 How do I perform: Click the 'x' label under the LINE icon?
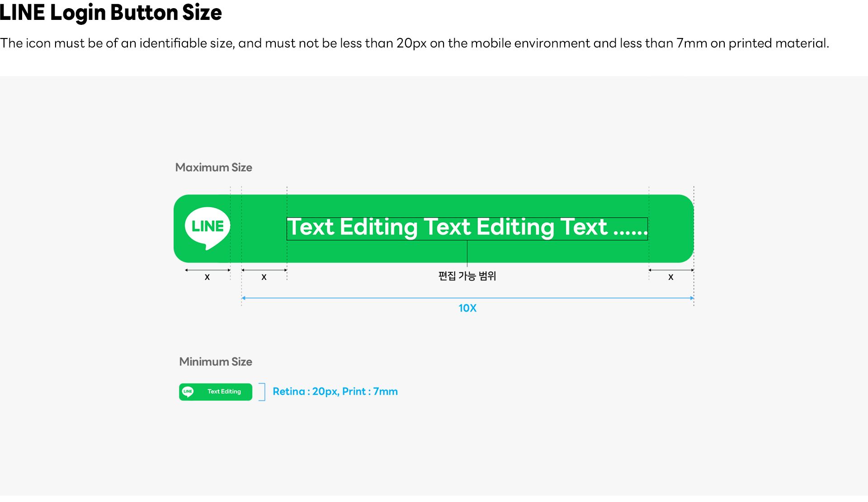(x=207, y=277)
